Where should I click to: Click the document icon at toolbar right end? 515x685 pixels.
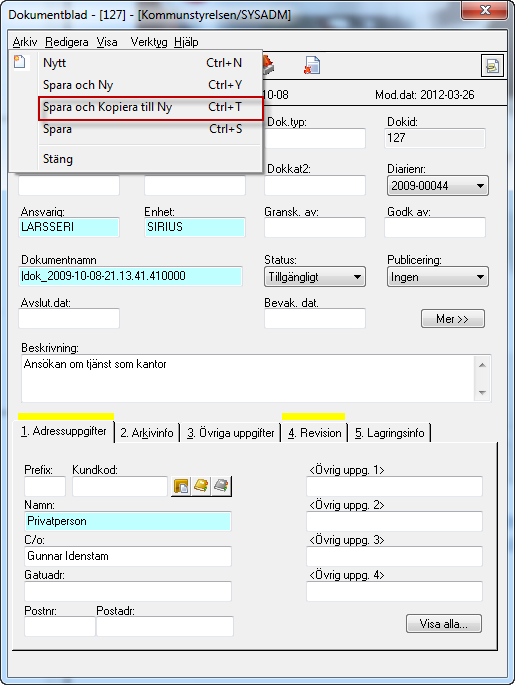[x=492, y=66]
